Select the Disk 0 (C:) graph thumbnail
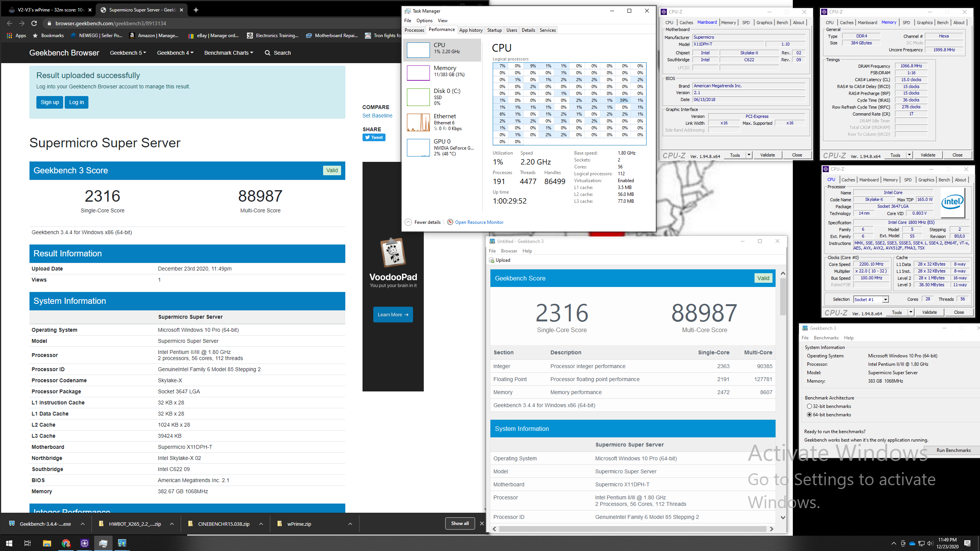This screenshot has width=980, height=551. pyautogui.click(x=418, y=97)
